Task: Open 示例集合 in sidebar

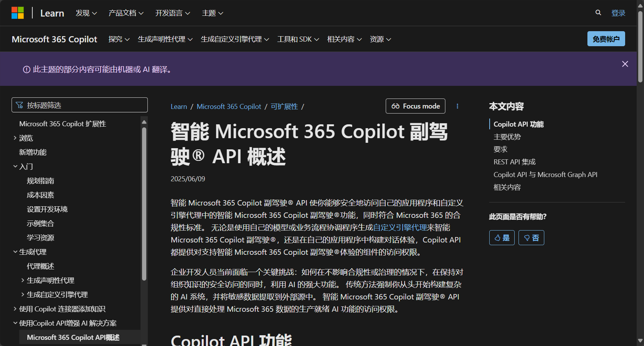Action: point(40,224)
